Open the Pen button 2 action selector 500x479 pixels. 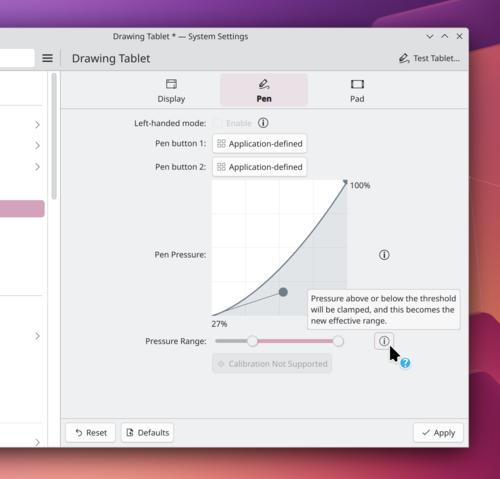coord(260,167)
